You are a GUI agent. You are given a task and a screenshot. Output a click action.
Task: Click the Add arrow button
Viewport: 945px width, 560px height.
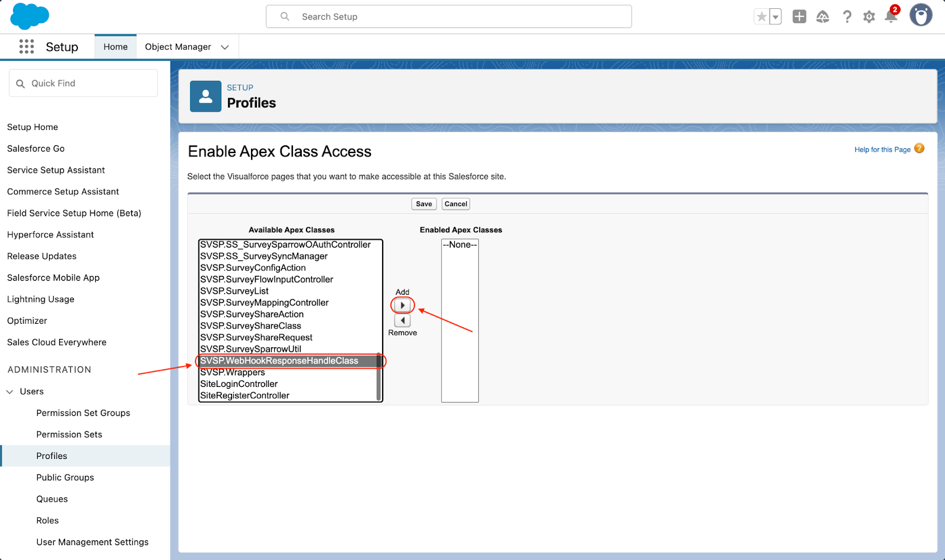point(403,305)
